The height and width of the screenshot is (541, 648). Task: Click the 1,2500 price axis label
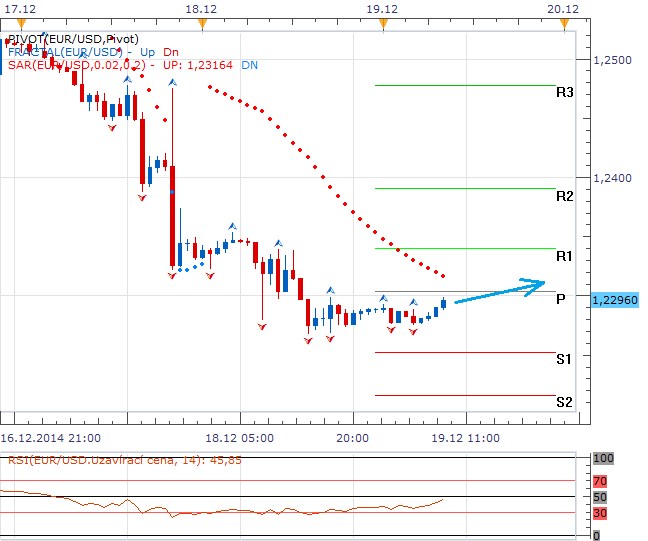click(x=612, y=61)
